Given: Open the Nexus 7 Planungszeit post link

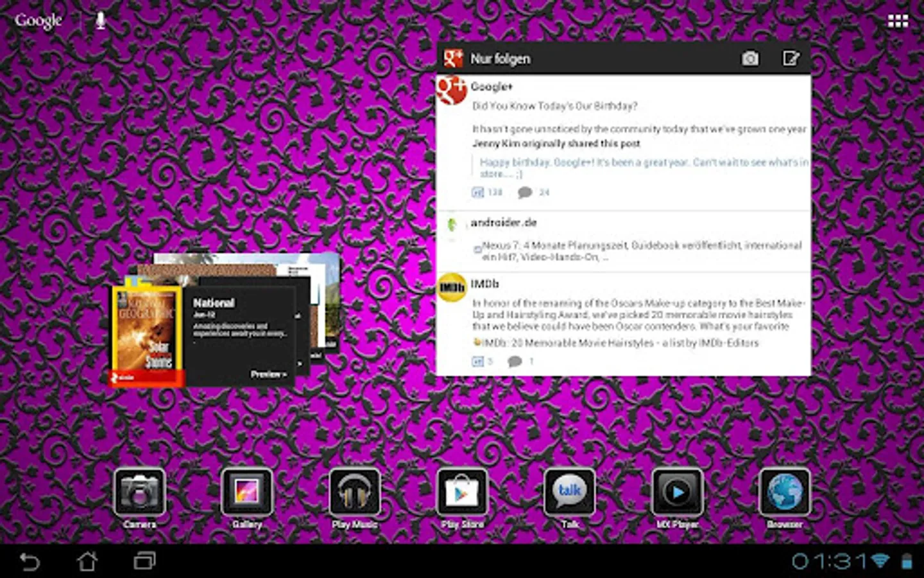Looking at the screenshot, I should point(642,251).
